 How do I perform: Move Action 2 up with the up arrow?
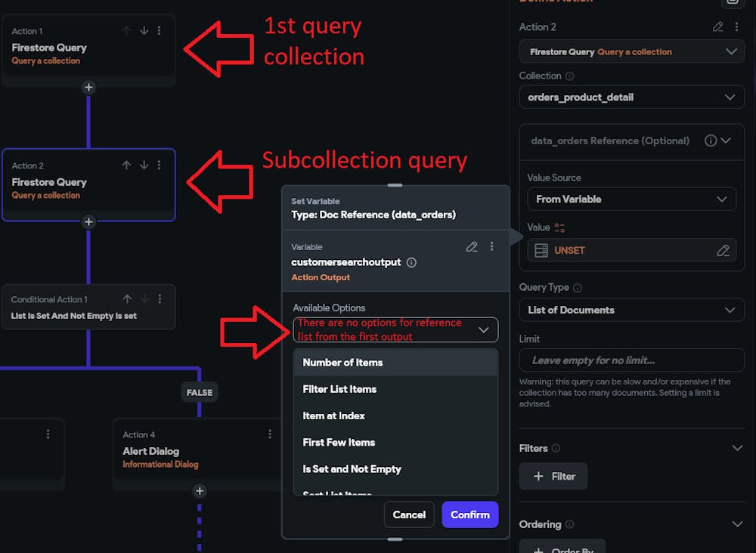[127, 165]
